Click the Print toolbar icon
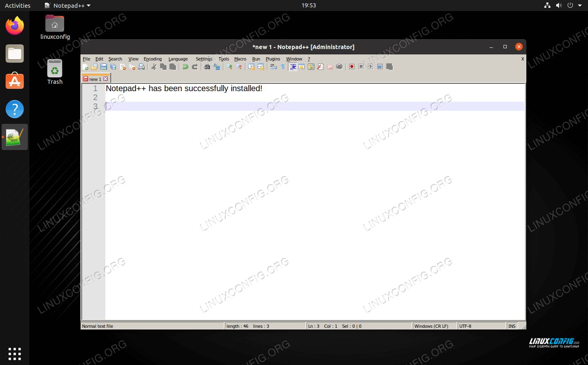 (x=141, y=67)
